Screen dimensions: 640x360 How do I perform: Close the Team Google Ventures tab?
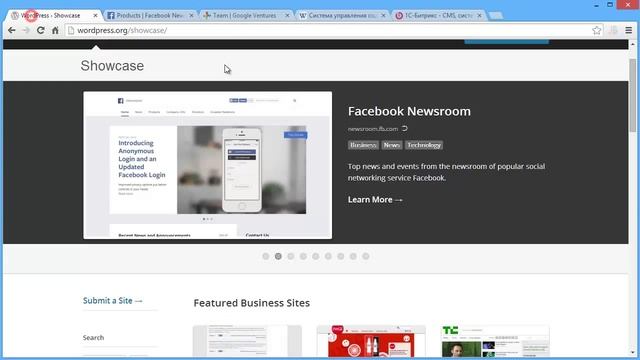pos(287,15)
